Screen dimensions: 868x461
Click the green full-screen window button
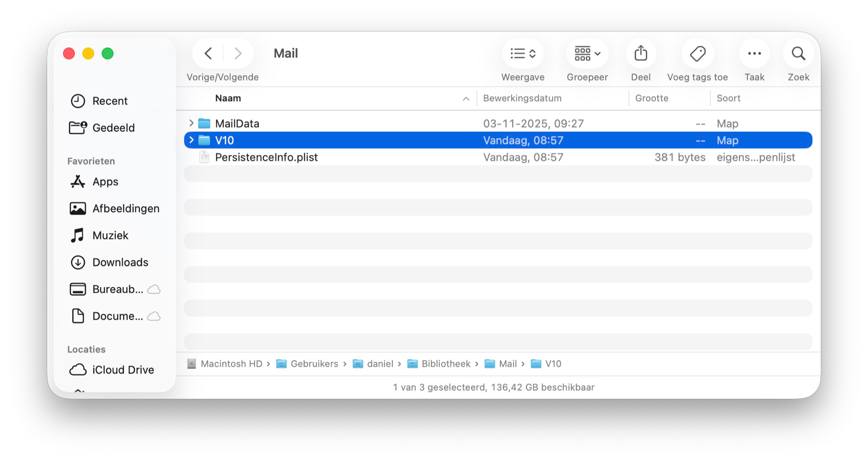(108, 54)
